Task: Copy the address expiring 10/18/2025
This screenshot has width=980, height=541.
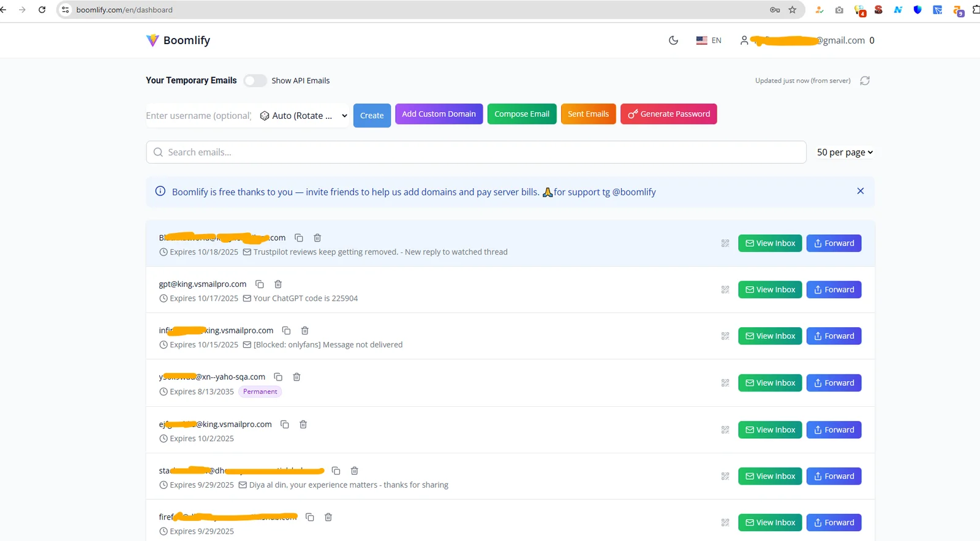Action: [x=299, y=238]
